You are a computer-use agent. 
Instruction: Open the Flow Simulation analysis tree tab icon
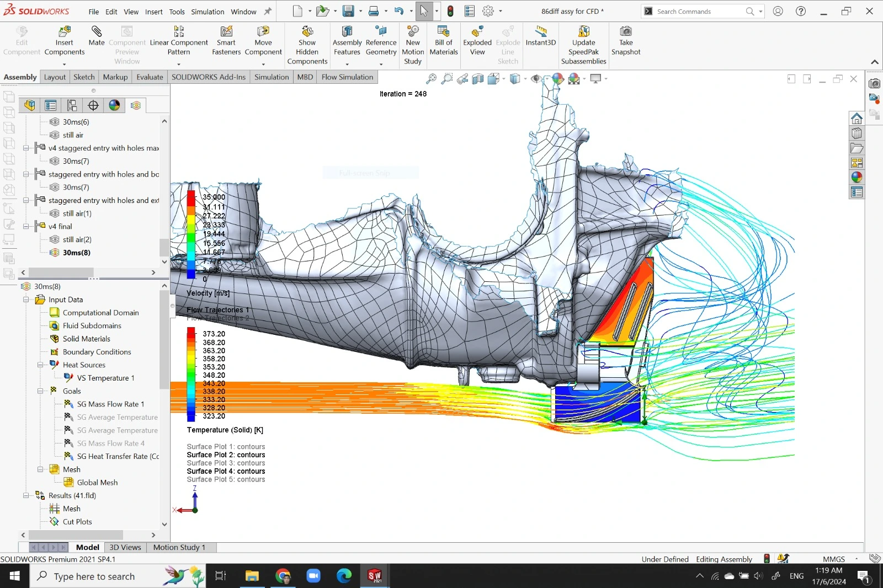(136, 105)
